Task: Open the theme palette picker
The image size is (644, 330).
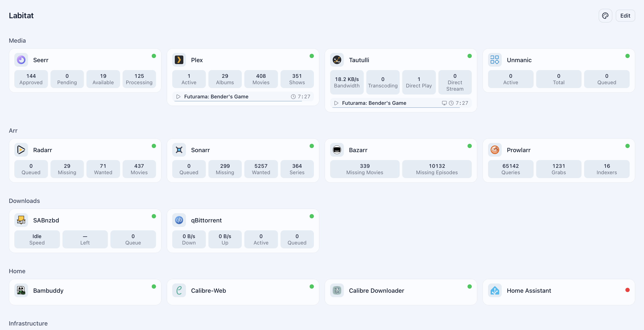Action: click(x=605, y=15)
